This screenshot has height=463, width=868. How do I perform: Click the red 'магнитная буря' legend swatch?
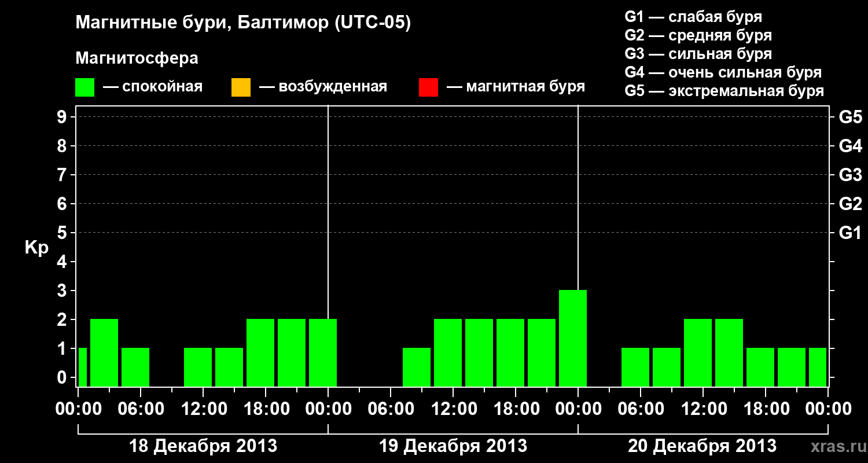(428, 87)
